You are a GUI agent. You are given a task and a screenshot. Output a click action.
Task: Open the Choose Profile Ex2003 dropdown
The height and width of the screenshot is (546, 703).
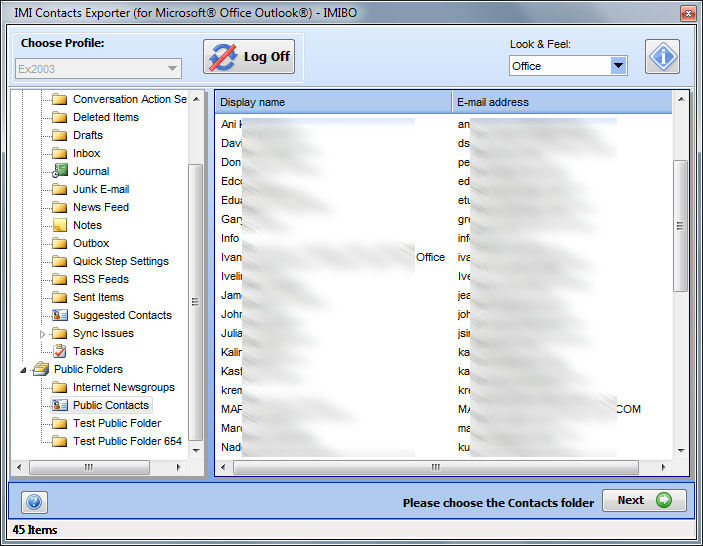(x=98, y=69)
